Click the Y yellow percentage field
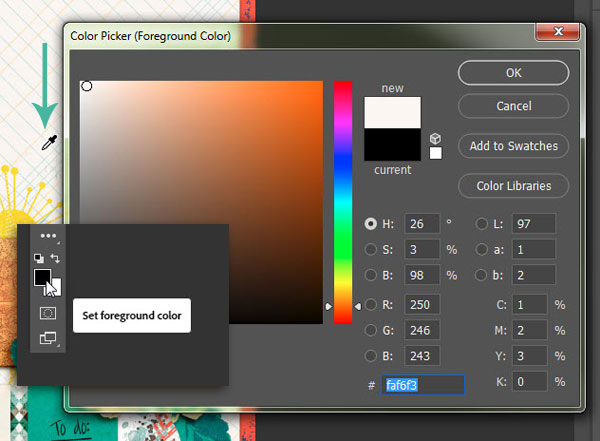The image size is (600, 441). pyautogui.click(x=530, y=356)
